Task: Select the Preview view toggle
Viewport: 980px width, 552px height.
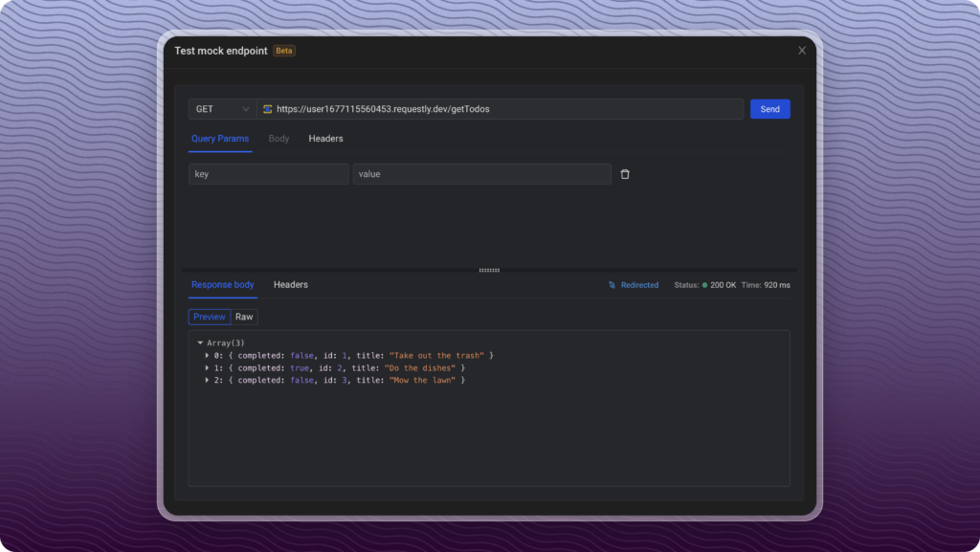Action: click(210, 317)
